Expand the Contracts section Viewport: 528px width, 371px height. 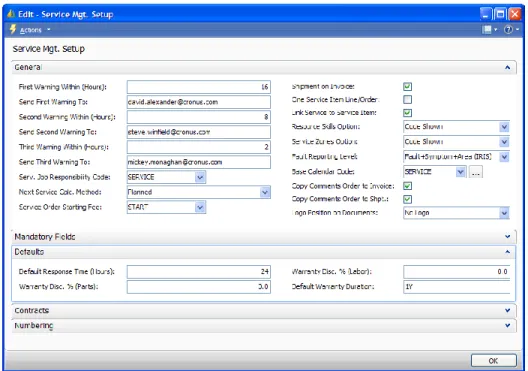[x=507, y=310]
